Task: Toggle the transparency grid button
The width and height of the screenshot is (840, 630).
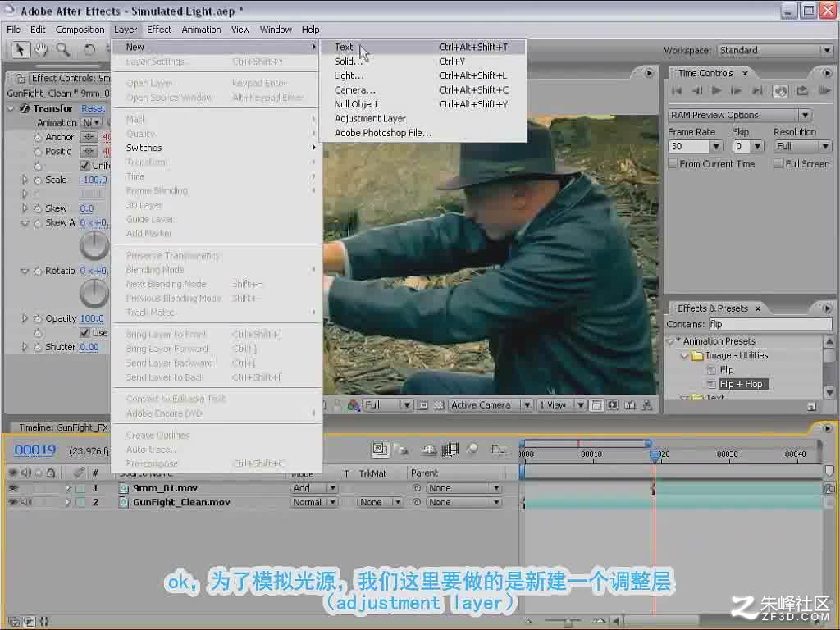Action: [439, 405]
